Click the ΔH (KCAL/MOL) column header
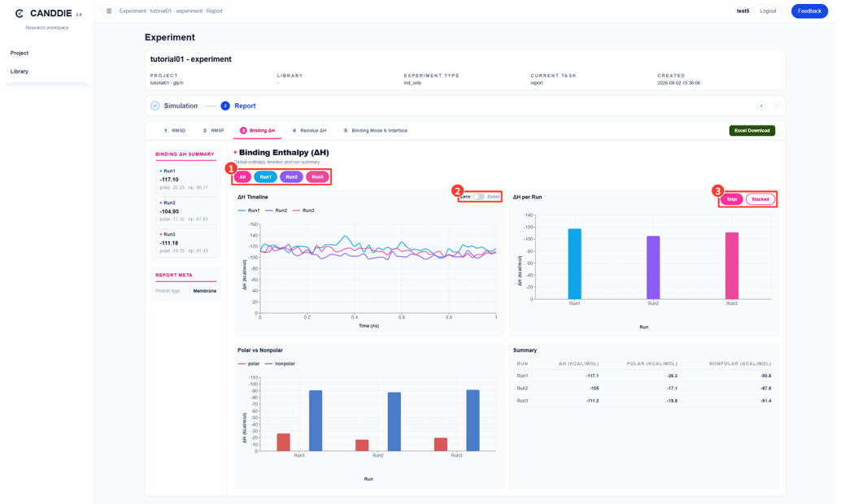Image resolution: width=841 pixels, height=504 pixels. click(578, 363)
